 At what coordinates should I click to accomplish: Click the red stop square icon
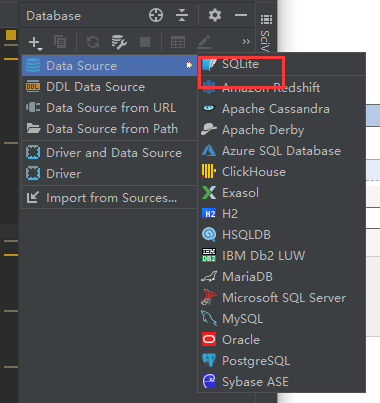click(x=145, y=42)
